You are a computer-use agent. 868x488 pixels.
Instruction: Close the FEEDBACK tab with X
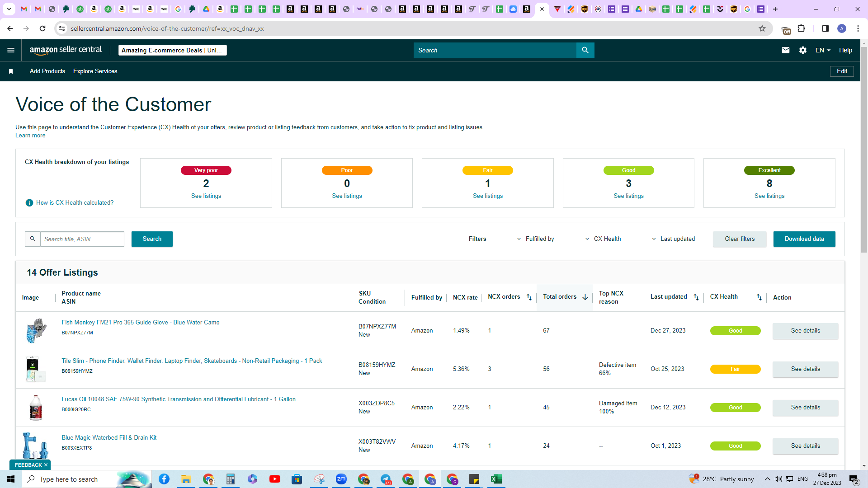tap(46, 465)
